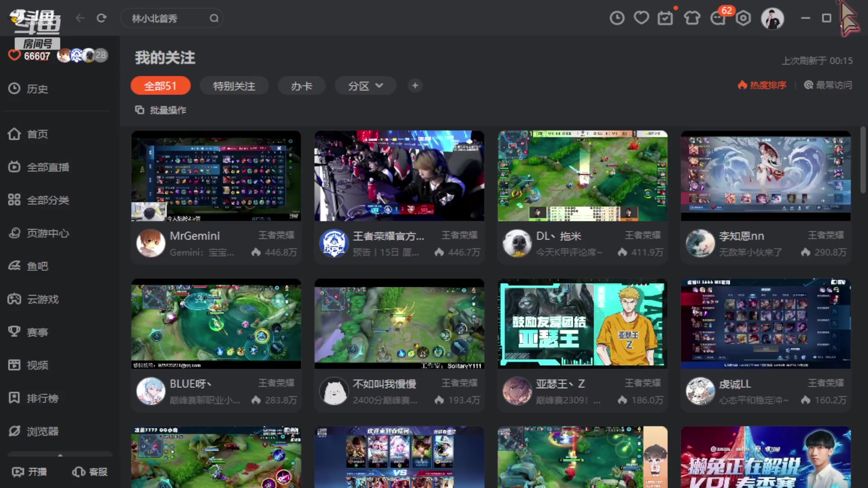Open DL、拖米 stream thumbnail
Image resolution: width=868 pixels, height=488 pixels.
583,176
